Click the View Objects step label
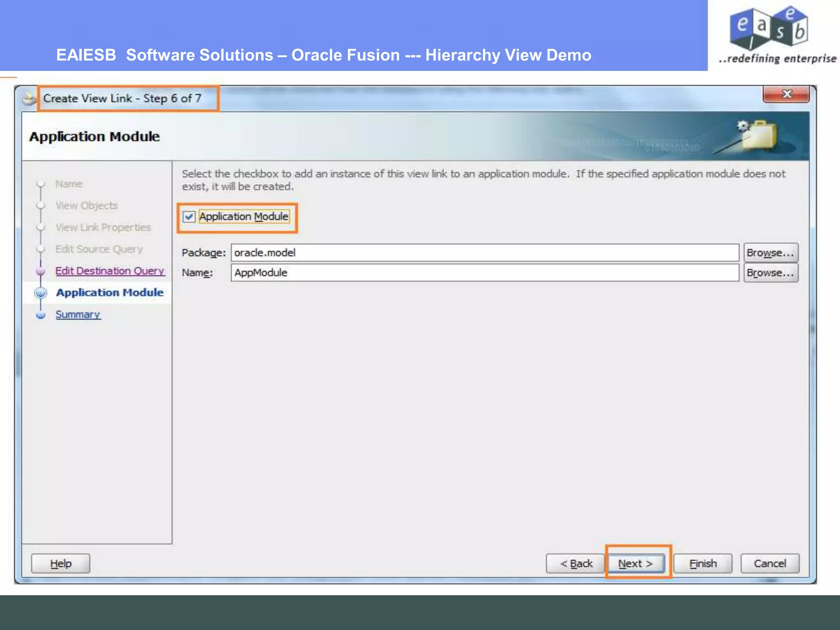Image resolution: width=840 pixels, height=630 pixels. pyautogui.click(x=87, y=206)
